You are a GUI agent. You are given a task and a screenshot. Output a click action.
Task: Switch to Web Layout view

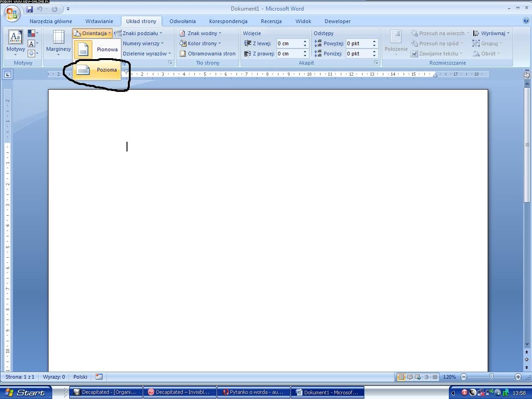418,377
